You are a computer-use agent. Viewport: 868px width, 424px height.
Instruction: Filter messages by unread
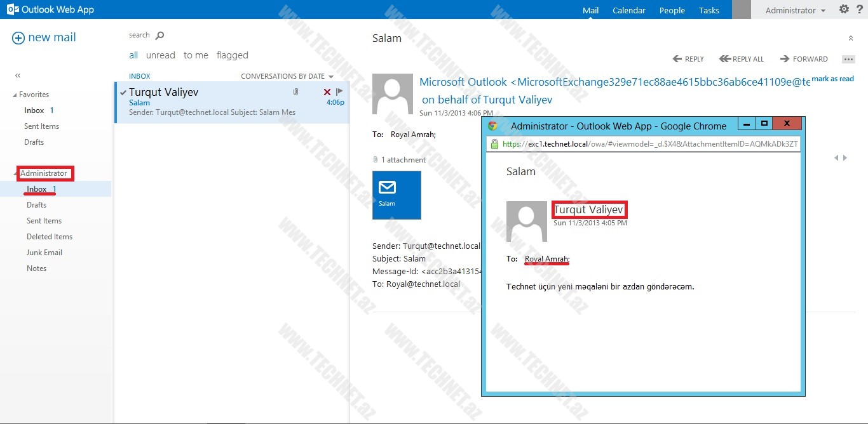pyautogui.click(x=160, y=55)
